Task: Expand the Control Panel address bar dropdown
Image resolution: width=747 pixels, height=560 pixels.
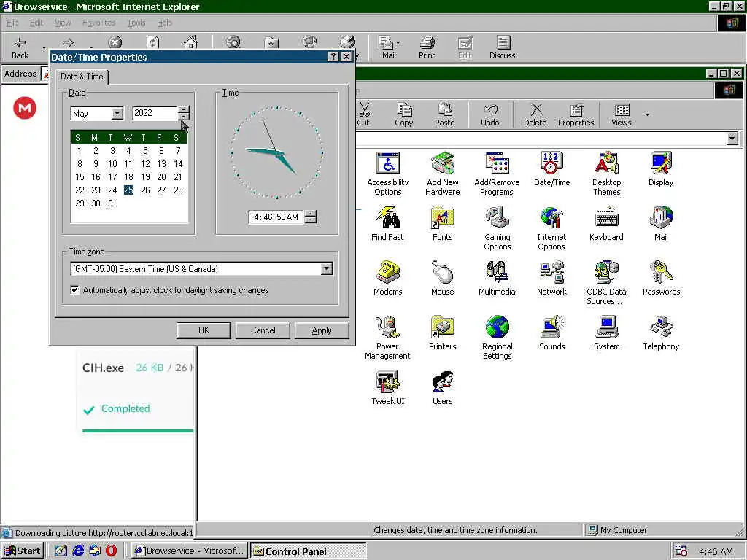Action: point(732,139)
